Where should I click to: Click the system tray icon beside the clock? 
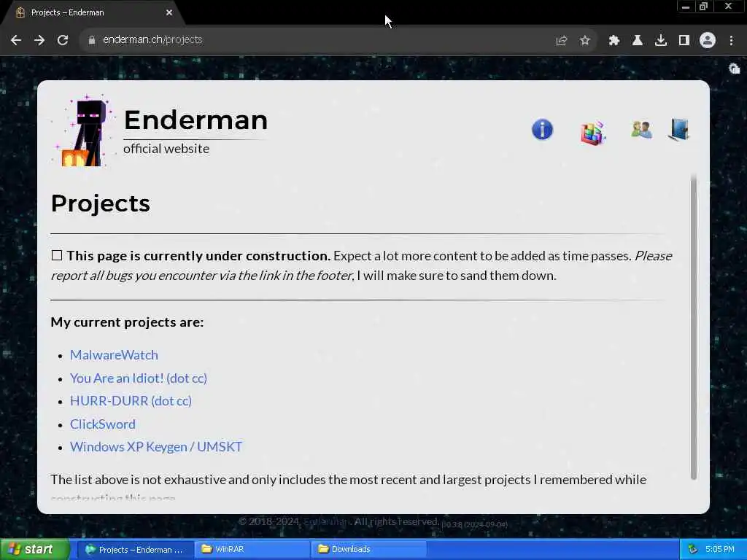[693, 550]
